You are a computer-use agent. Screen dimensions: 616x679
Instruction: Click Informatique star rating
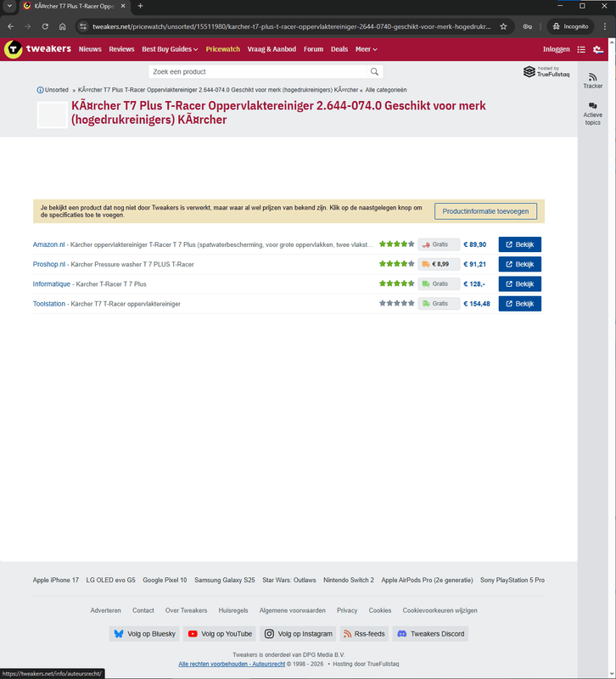coord(396,283)
